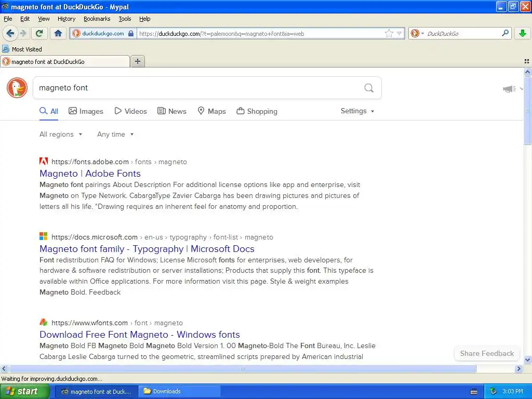Click the keyboard icon in system tray
The width and height of the screenshot is (532, 399).
(474, 392)
